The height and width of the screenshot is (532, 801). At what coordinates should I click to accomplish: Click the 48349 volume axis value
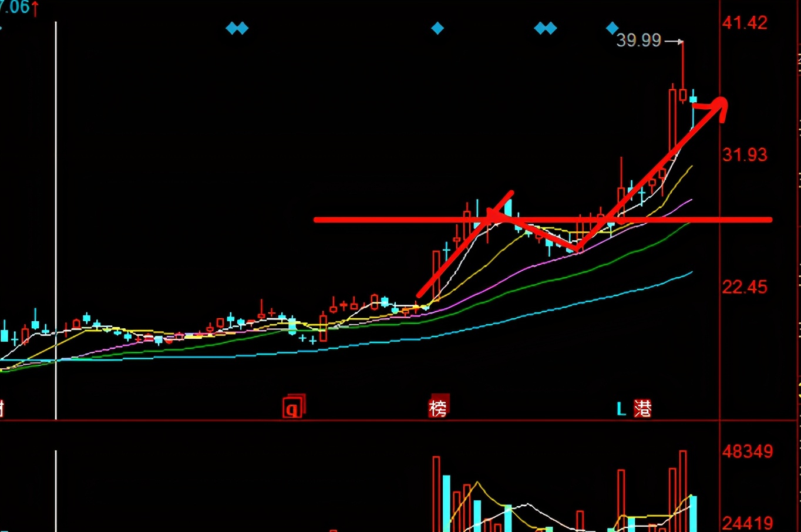[747, 452]
